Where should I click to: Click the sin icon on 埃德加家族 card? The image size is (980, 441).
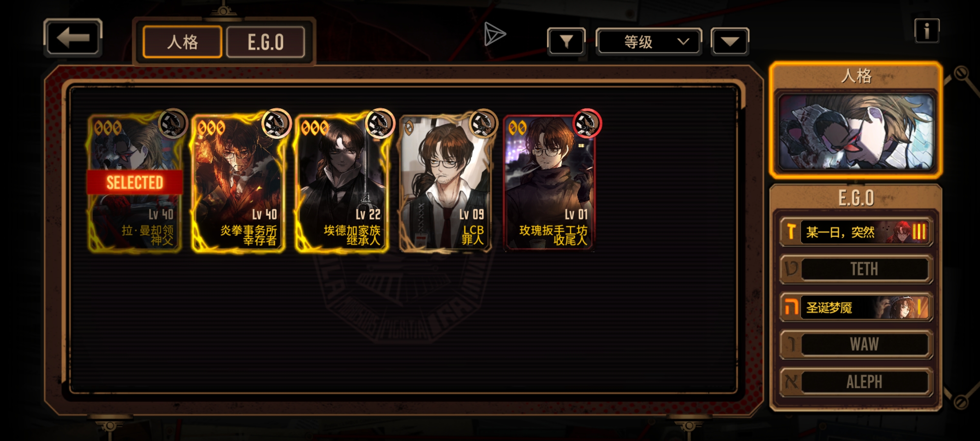coord(380,123)
